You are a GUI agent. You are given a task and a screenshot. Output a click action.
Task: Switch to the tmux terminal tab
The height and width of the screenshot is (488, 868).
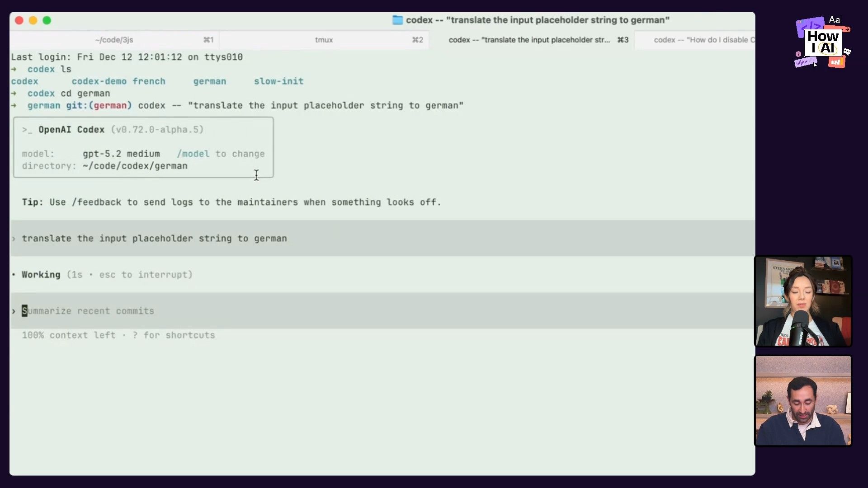pyautogui.click(x=324, y=40)
